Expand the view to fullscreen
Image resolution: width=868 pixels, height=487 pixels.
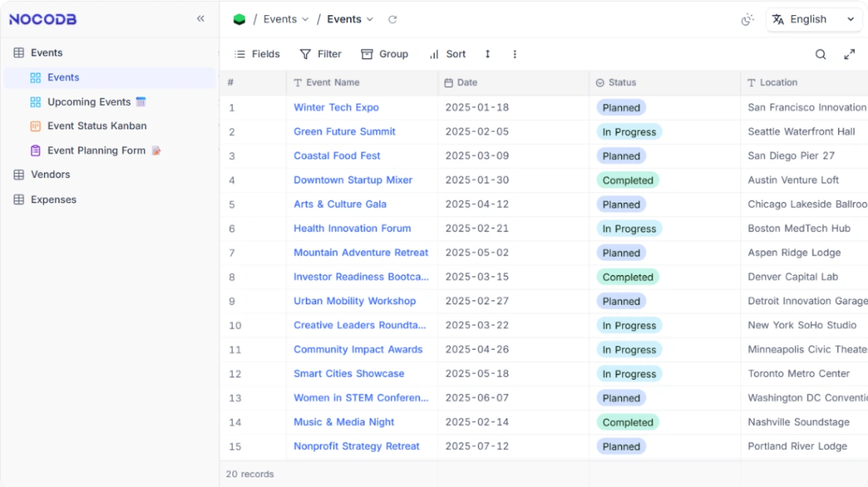pyautogui.click(x=850, y=54)
